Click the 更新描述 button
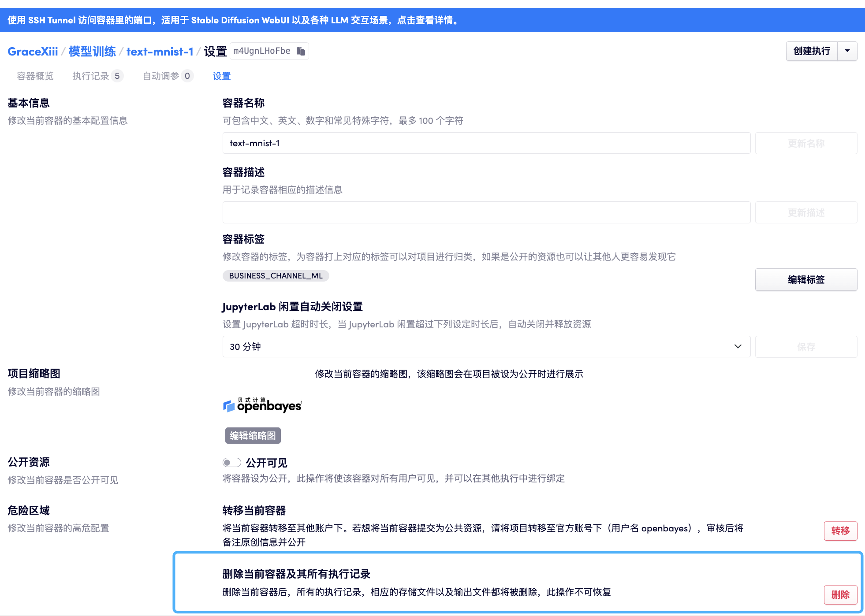865x616 pixels. [x=806, y=212]
